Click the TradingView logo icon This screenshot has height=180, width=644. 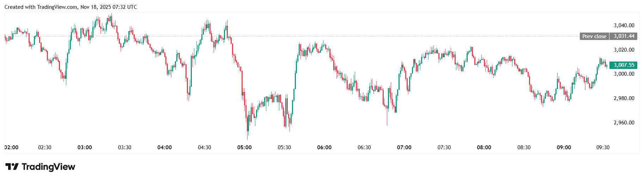click(x=12, y=167)
